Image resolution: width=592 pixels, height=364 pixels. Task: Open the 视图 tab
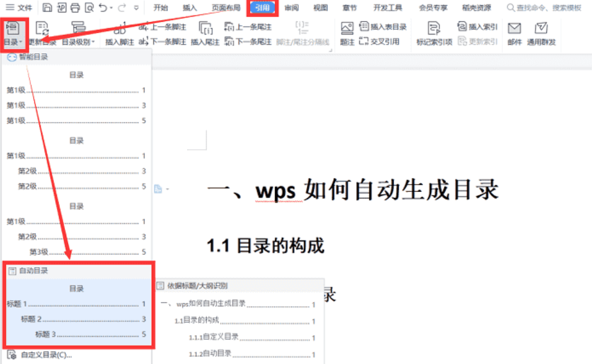coord(320,8)
